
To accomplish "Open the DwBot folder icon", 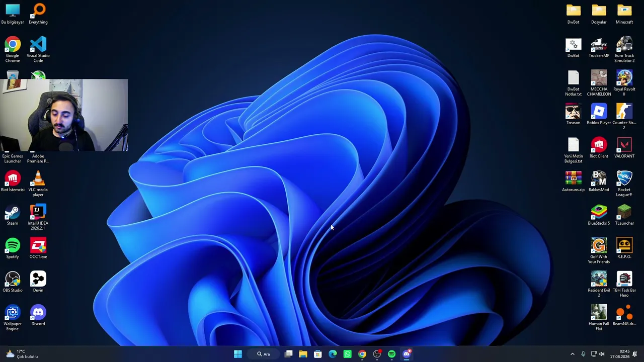I will pyautogui.click(x=573, y=14).
